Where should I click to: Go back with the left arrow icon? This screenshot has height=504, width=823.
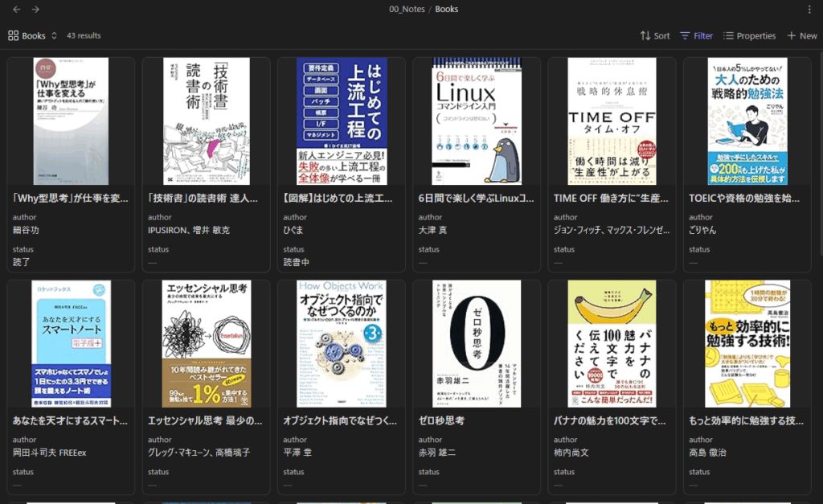point(17,10)
